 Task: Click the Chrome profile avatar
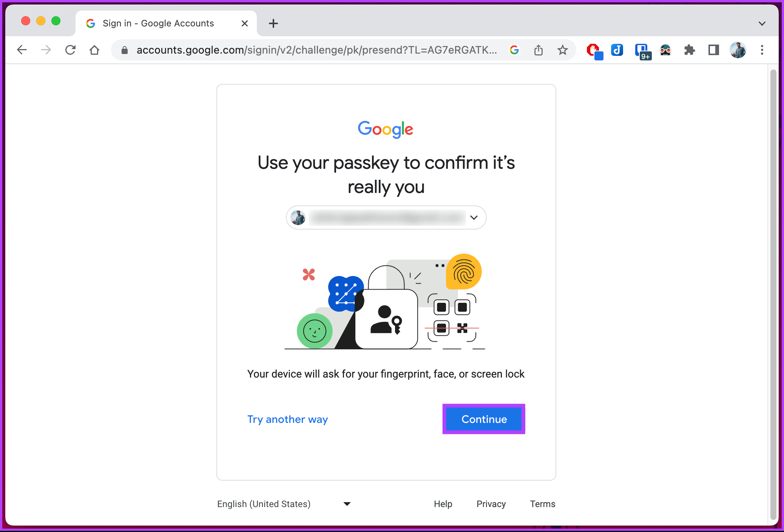(738, 50)
